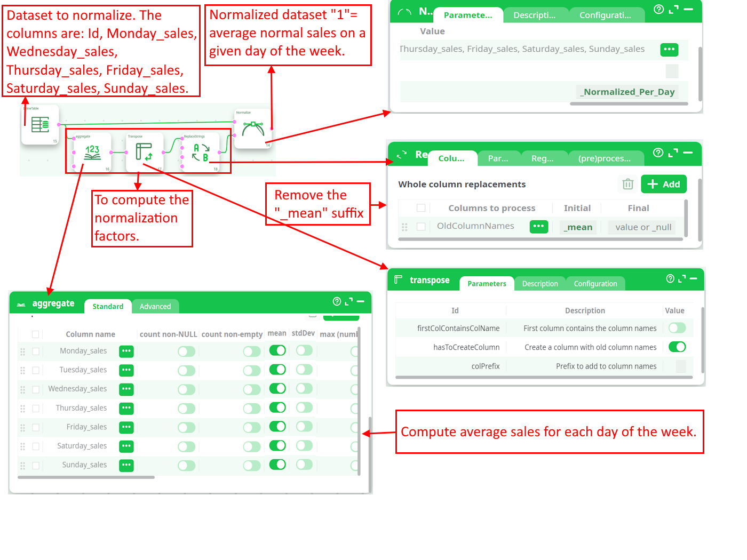Select the Transpose node in the pipeline
The image size is (747, 560).
(144, 153)
